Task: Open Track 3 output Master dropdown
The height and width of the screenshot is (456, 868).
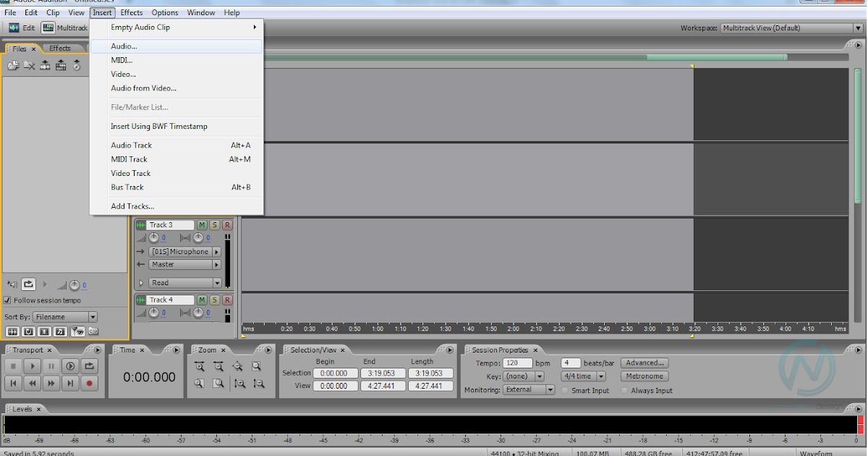Action: click(x=185, y=264)
